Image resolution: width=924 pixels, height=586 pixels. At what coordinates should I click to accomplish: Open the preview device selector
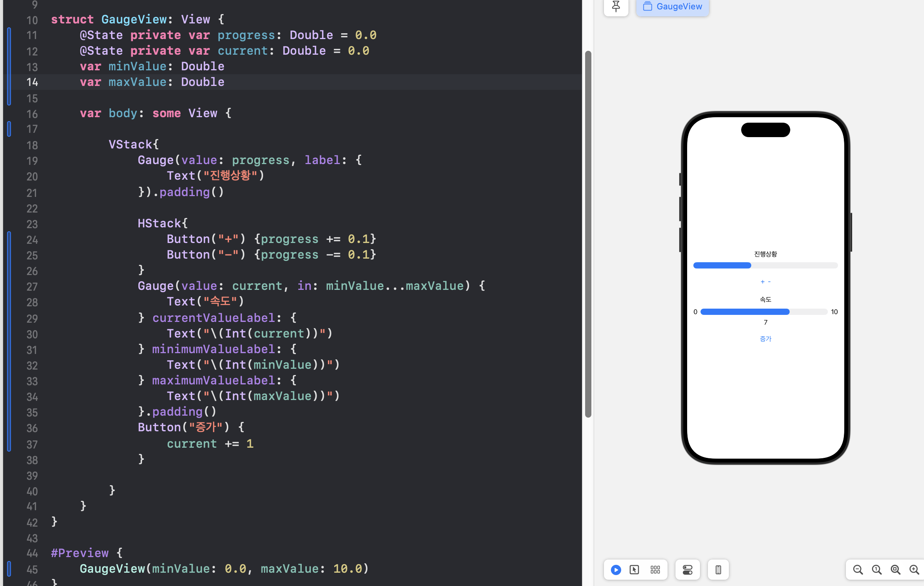pos(718,570)
